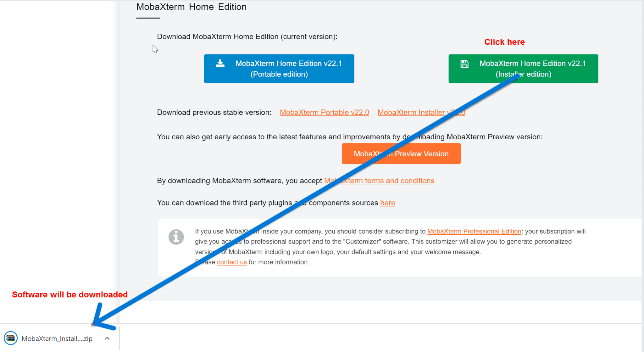
Task: Download MobaXterm Home Edition v22.1 Installer edition
Action: [523, 69]
